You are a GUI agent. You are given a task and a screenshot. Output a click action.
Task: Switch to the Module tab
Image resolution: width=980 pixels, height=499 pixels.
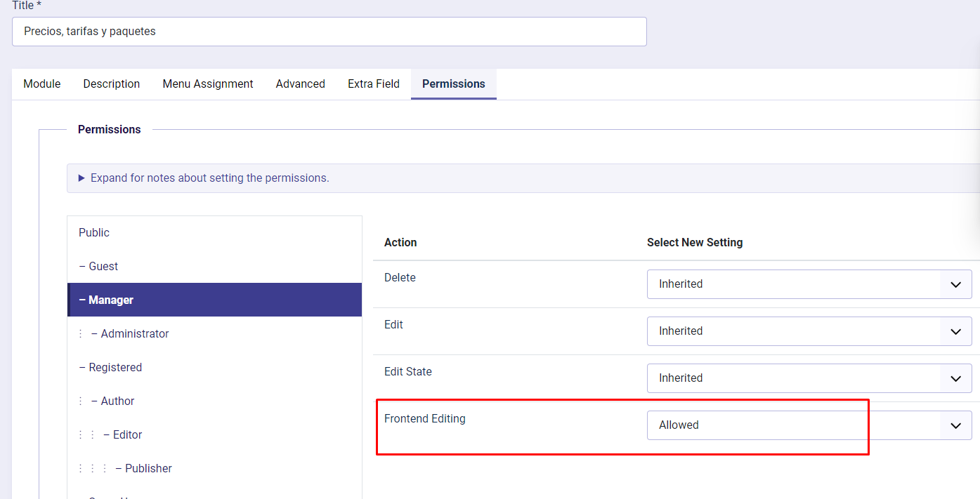42,84
